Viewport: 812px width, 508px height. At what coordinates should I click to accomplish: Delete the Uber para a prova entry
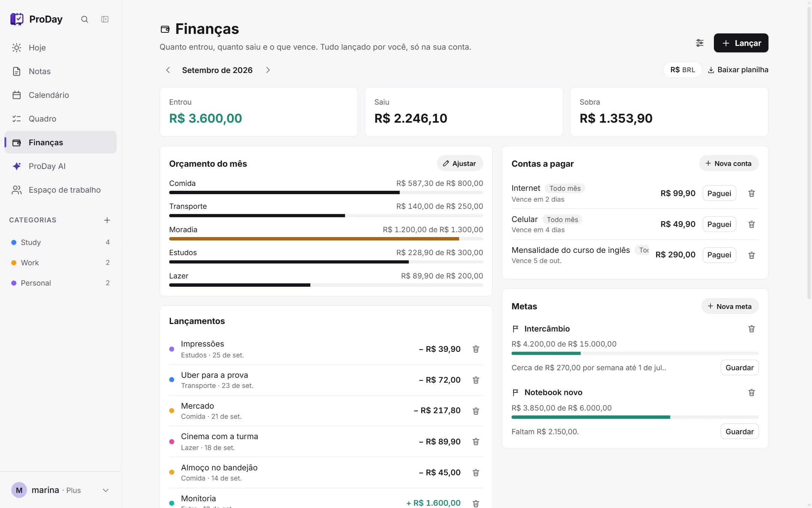point(476,380)
